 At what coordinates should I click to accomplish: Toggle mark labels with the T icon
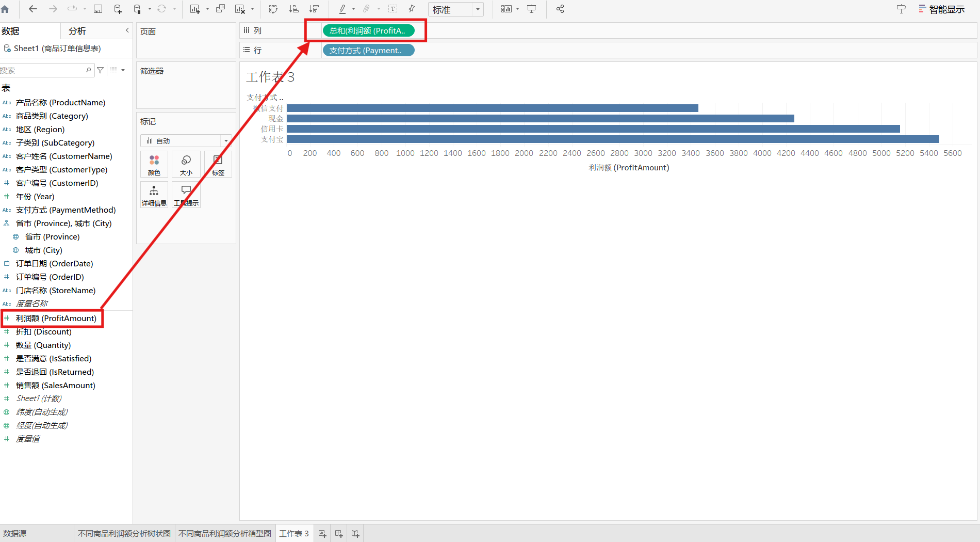pyautogui.click(x=393, y=9)
